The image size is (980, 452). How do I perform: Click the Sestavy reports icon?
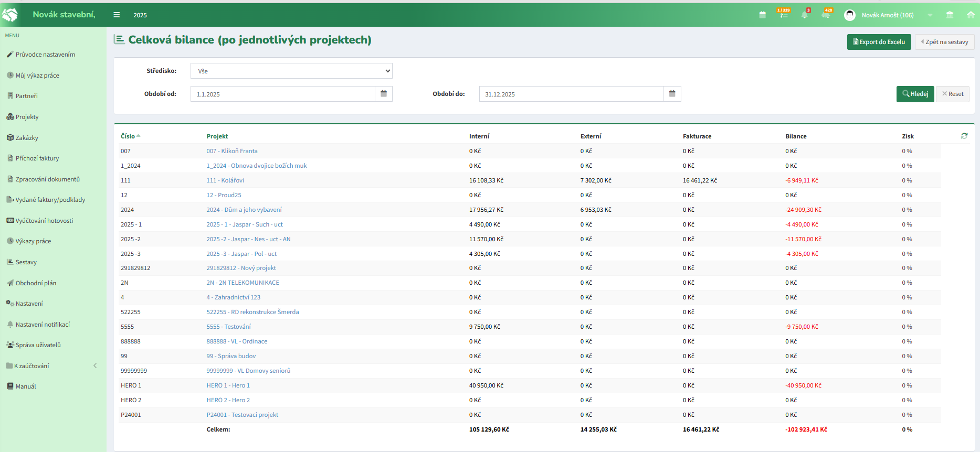click(10, 262)
